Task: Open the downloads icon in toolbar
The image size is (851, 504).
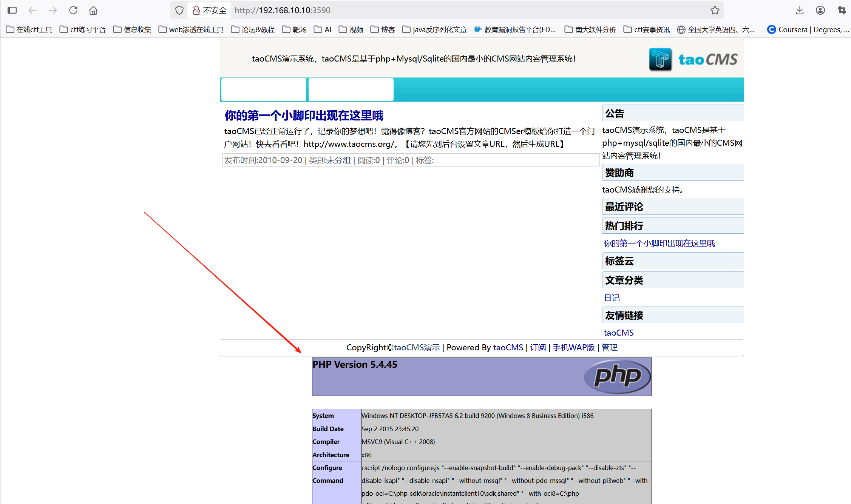Action: [x=799, y=10]
